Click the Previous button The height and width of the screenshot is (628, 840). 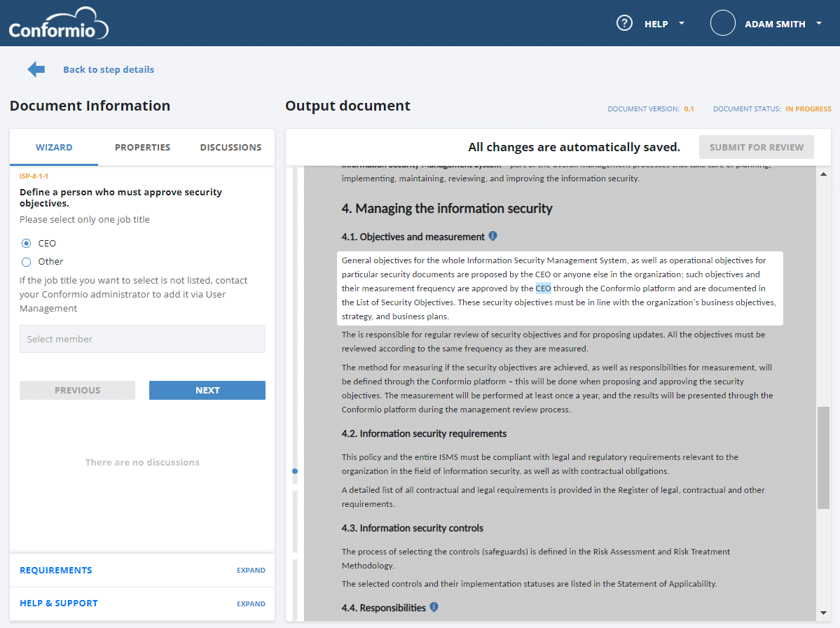[x=78, y=390]
